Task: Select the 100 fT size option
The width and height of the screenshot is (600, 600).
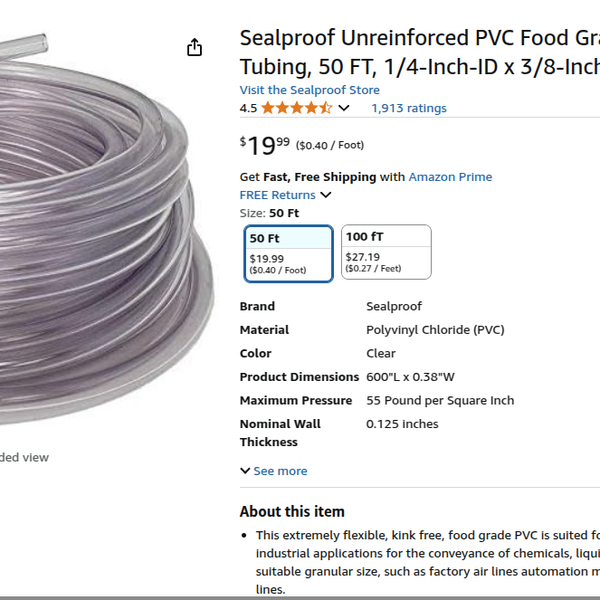Action: 386,252
